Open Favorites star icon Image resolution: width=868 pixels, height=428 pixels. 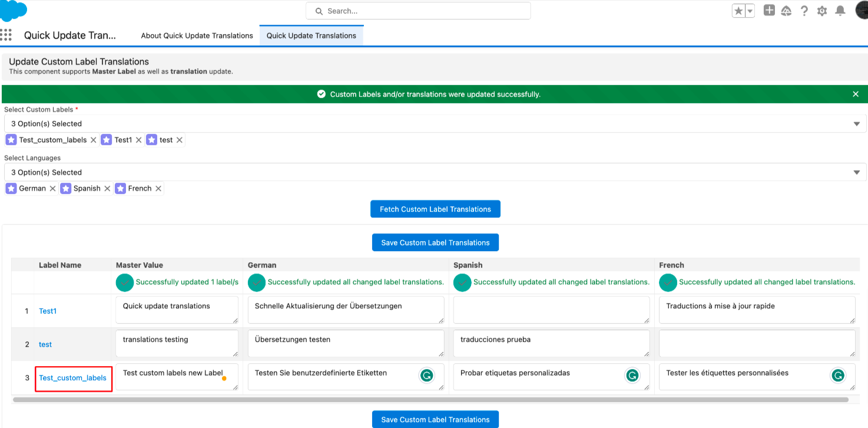pyautogui.click(x=738, y=11)
